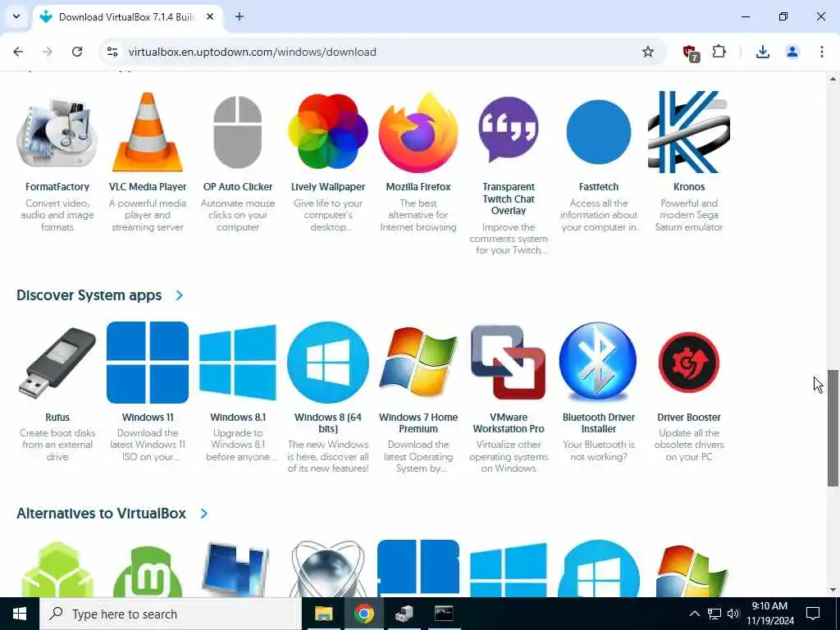View site information icon in address bar
Image resolution: width=840 pixels, height=630 pixels.
[112, 52]
